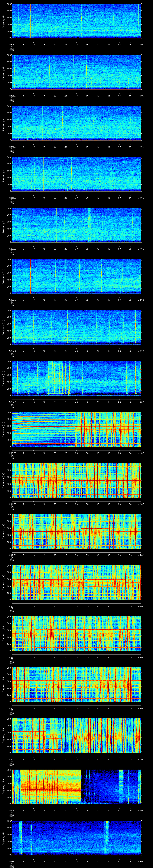
Task: Click the 14:43:00 start time label
Action: (x=12, y=606)
